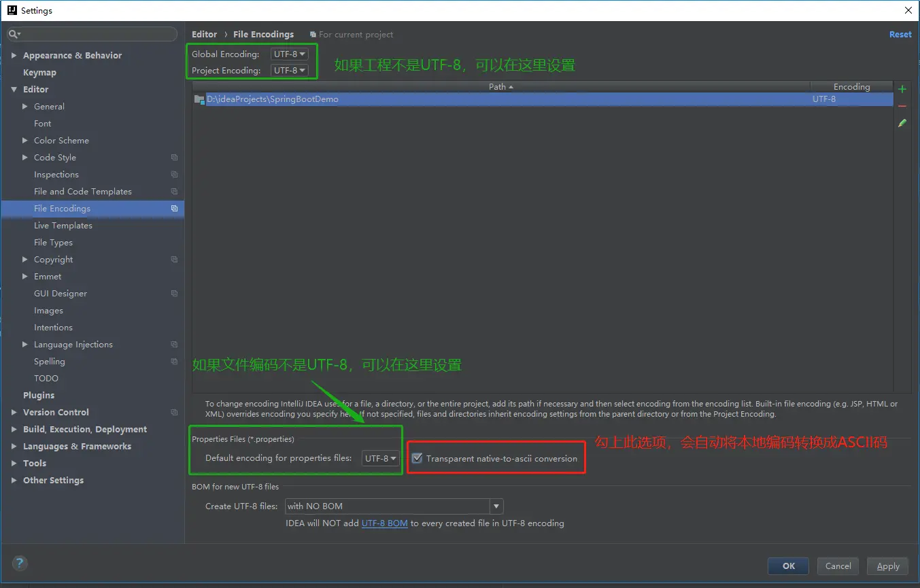Select Editor in the breadcrumb
Viewport: 920px width, 588px height.
click(x=204, y=34)
